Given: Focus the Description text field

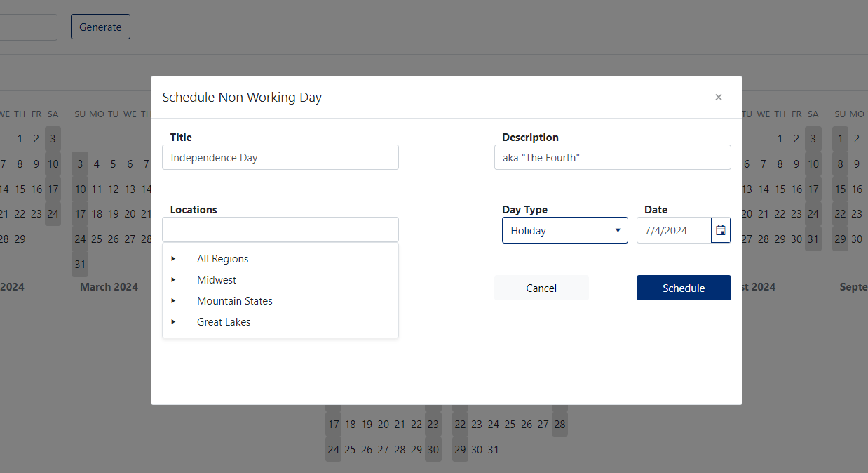Looking at the screenshot, I should [x=613, y=157].
